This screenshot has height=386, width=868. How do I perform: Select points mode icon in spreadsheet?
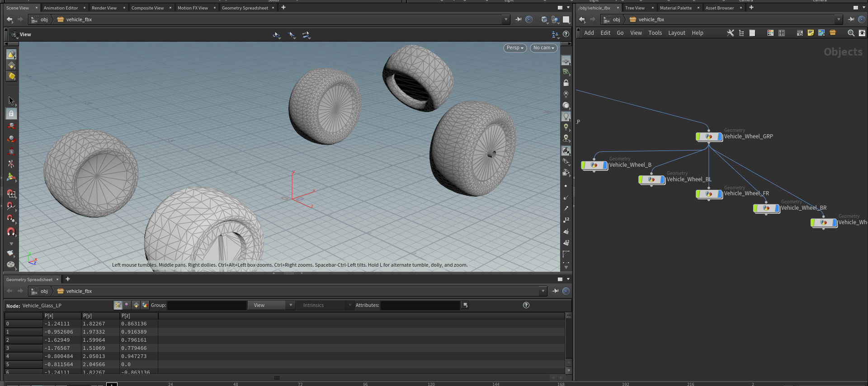pos(118,305)
